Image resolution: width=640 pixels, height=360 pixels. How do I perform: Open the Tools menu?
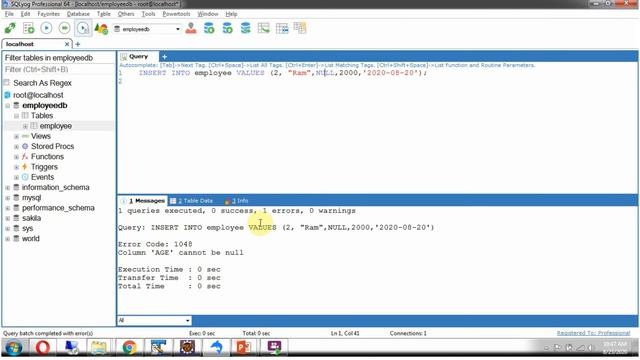click(x=148, y=14)
